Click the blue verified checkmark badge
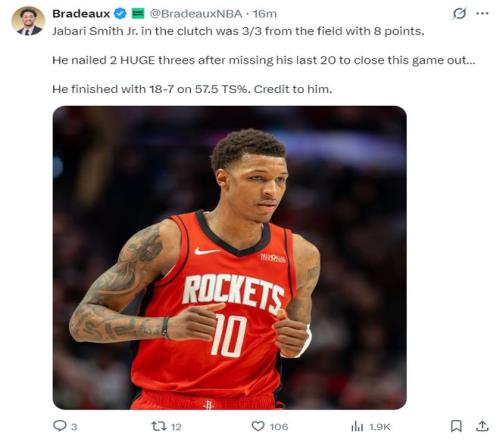This screenshot has width=500, height=440. click(x=120, y=14)
